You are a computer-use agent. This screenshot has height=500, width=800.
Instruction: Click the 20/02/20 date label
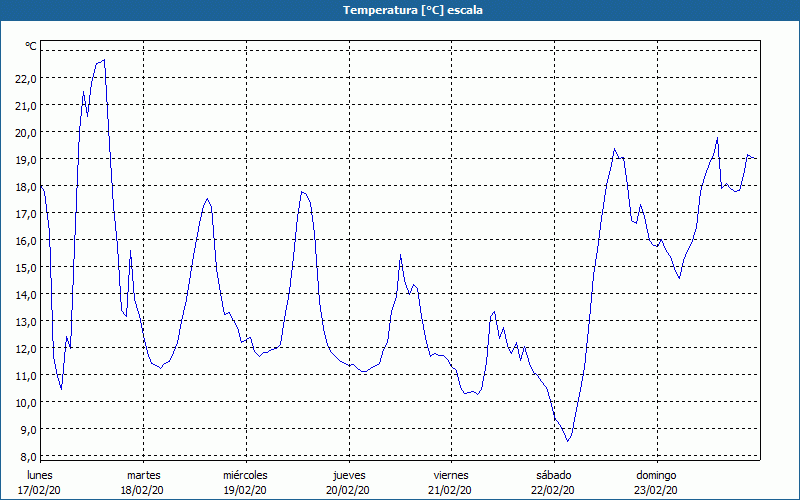348,490
